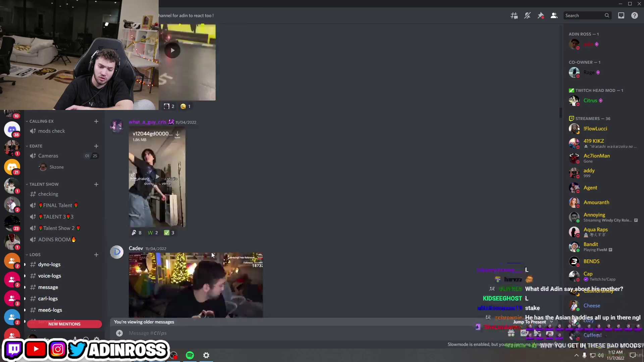Open the orange Discord server with 21 badge
The image size is (644, 362).
coord(12,167)
